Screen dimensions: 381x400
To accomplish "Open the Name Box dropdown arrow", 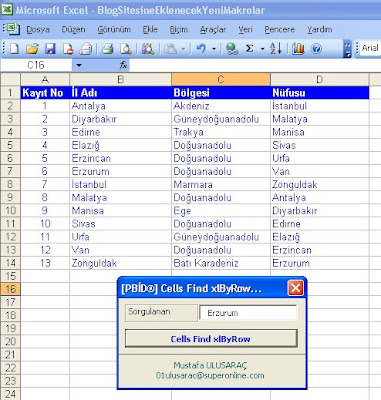I will coord(79,65).
